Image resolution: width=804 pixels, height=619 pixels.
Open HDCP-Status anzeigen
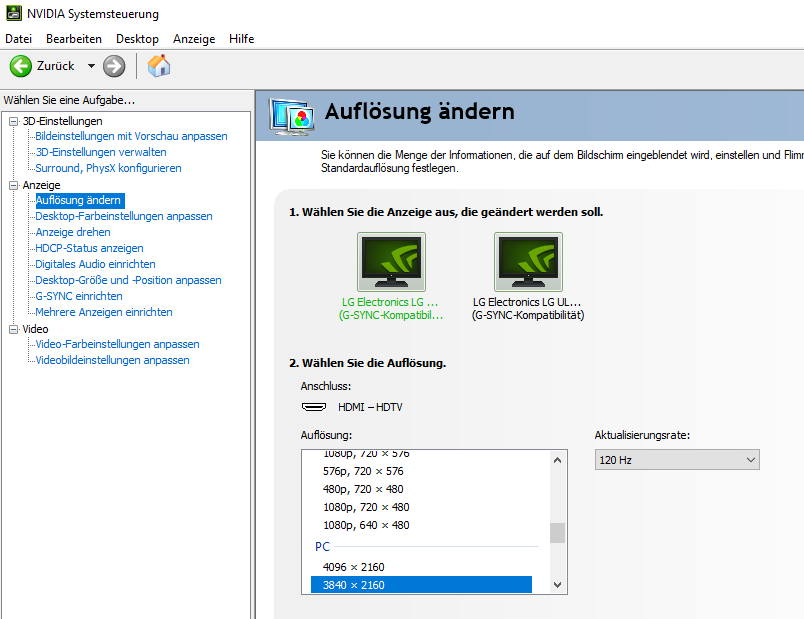[89, 248]
